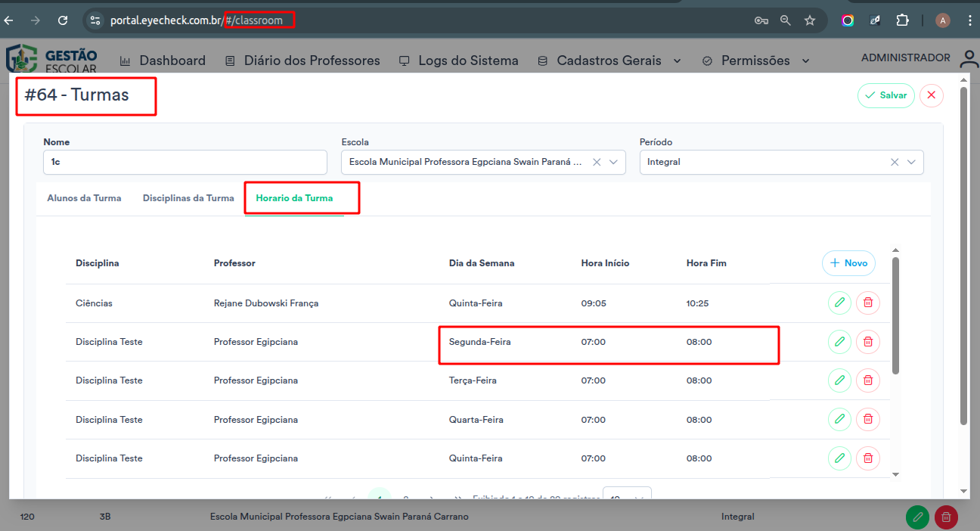Edit the Segunda-Feira schedule entry
Image resolution: width=980 pixels, height=531 pixels.
pyautogui.click(x=839, y=342)
